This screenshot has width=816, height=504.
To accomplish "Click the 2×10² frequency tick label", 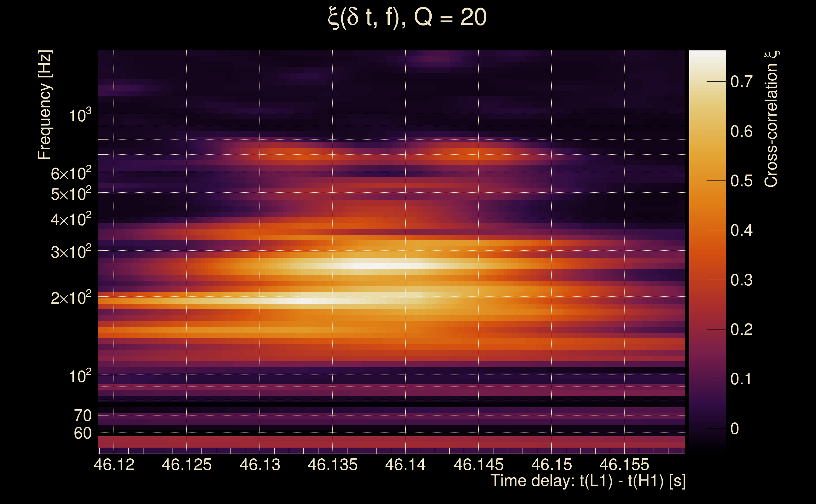I will point(71,297).
